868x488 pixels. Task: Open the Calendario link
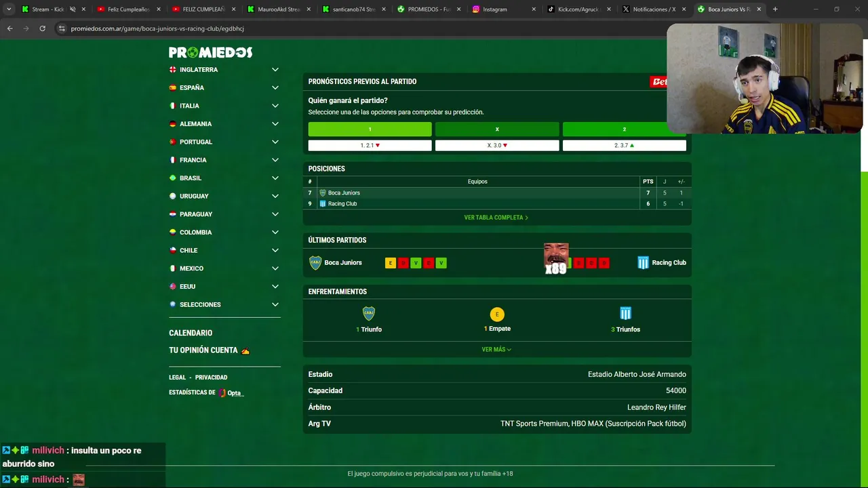point(191,333)
